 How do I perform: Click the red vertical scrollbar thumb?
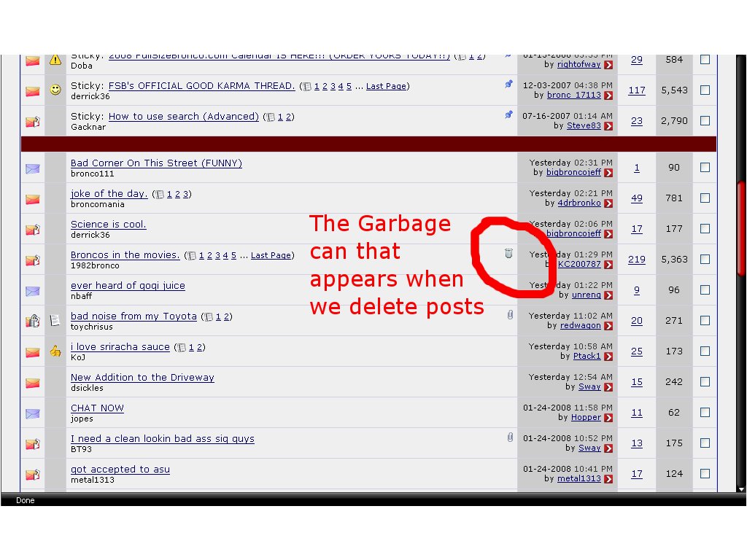click(x=741, y=227)
